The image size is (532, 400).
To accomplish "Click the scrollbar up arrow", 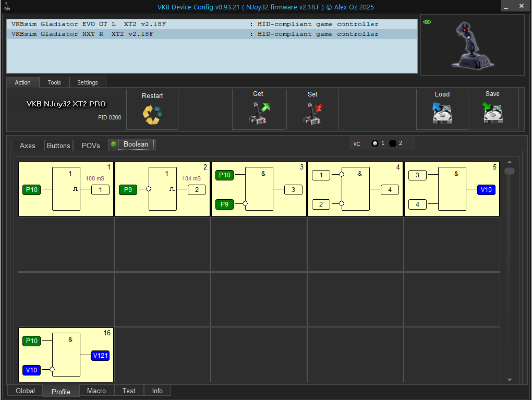I will click(509, 163).
